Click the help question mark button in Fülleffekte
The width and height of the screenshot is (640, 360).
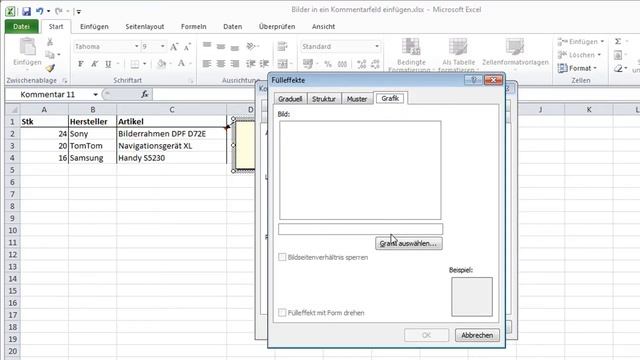tap(473, 80)
